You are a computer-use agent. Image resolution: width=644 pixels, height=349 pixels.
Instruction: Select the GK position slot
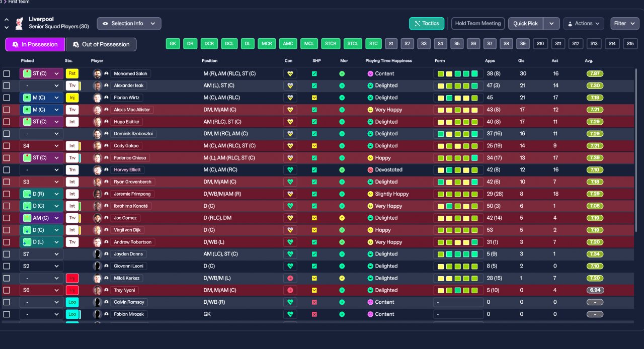pos(173,44)
